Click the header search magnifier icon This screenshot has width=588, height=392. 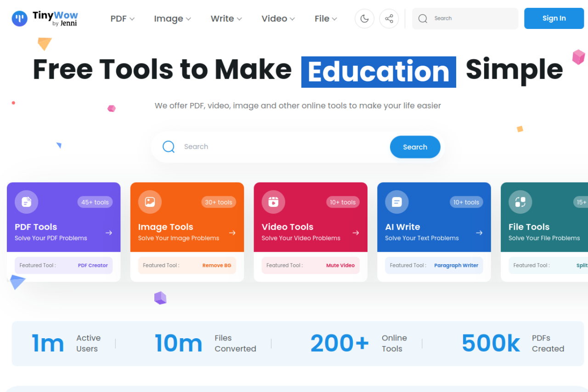423,18
